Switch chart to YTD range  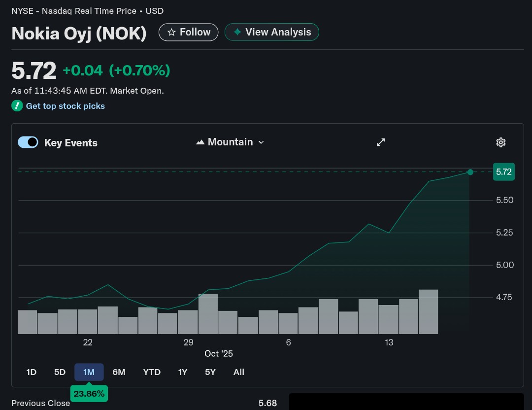[x=152, y=373]
